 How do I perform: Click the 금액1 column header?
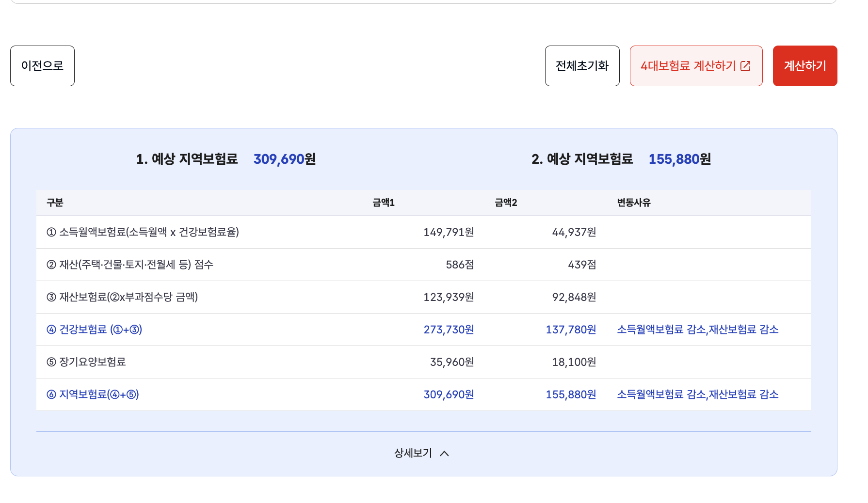point(383,203)
